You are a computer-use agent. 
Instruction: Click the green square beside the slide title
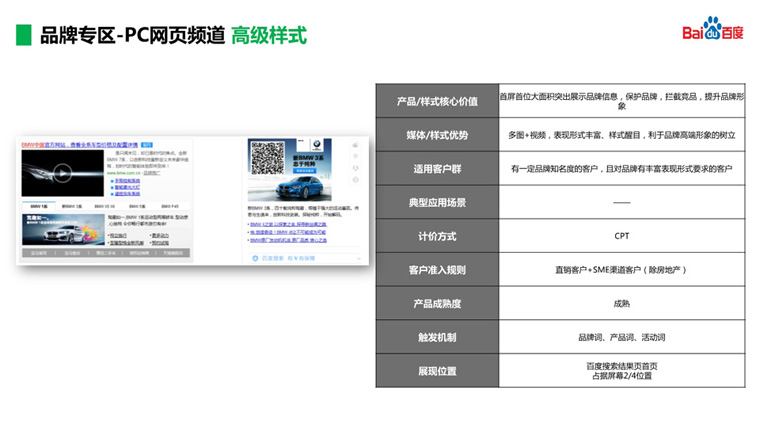pyautogui.click(x=23, y=35)
